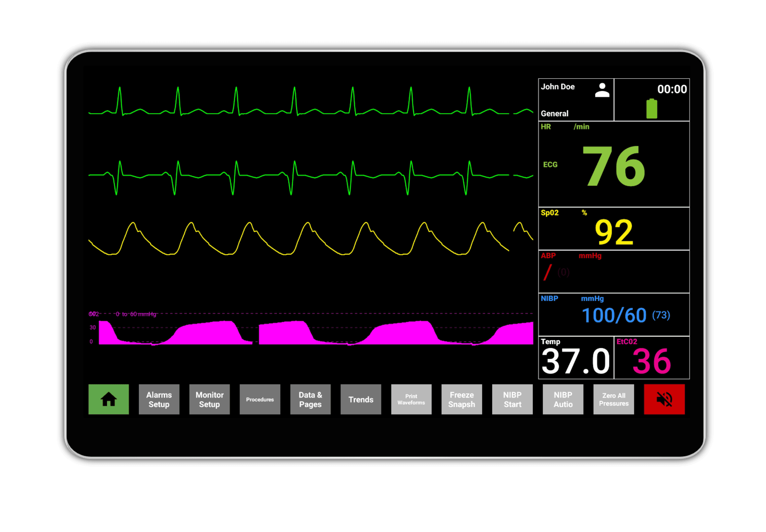Freeze waveforms with Freeze Snapsh
The height and width of the screenshot is (532, 766).
pyautogui.click(x=462, y=399)
